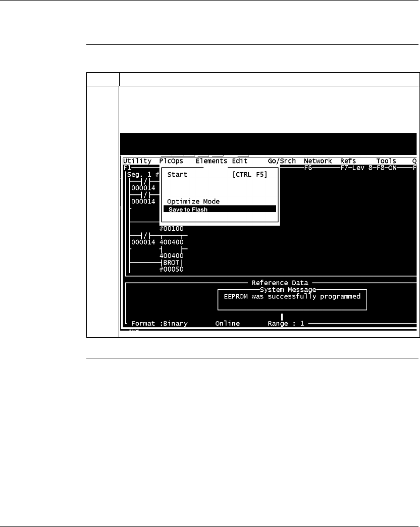Click the #00100 constant value
The height and width of the screenshot is (527, 420).
click(171, 229)
